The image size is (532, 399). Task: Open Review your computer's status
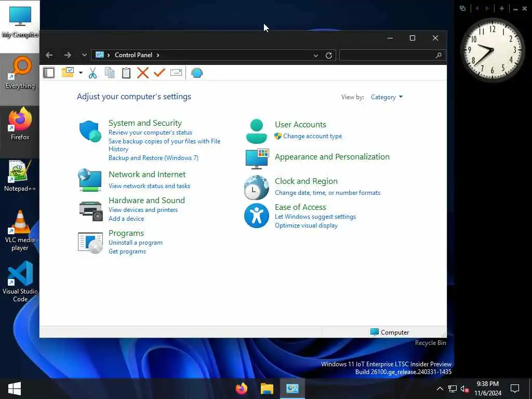(x=150, y=132)
